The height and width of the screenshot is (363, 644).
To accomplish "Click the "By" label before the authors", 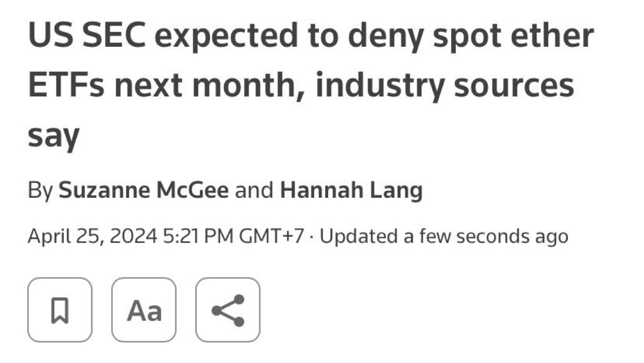I will pos(41,190).
